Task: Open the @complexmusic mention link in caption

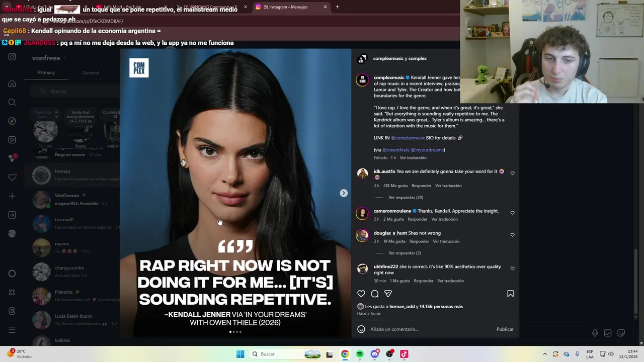Action: (408, 138)
